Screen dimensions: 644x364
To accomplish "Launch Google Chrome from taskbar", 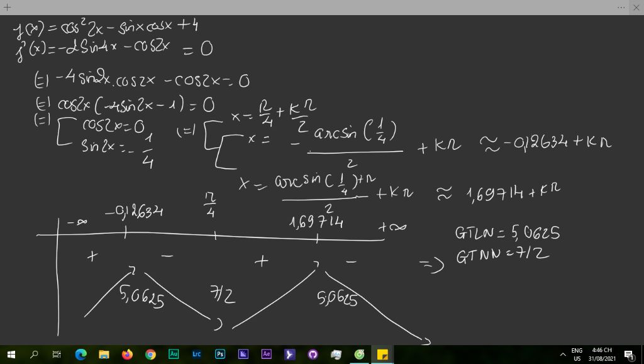I will point(150,354).
